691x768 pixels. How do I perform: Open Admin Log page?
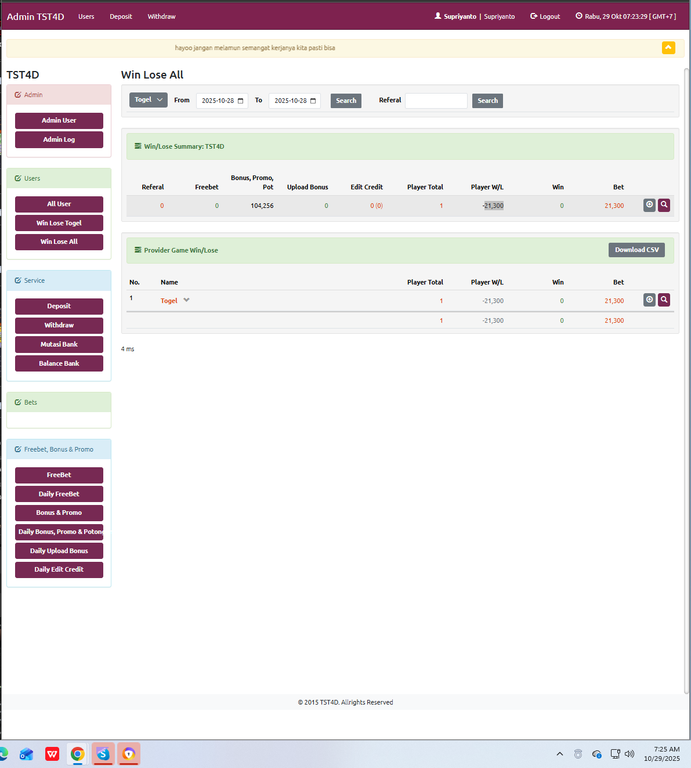click(59, 140)
